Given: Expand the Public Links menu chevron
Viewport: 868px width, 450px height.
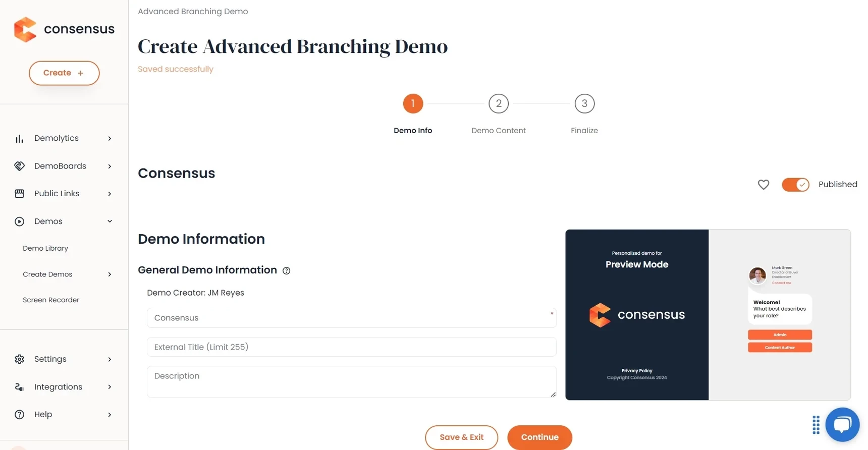Looking at the screenshot, I should point(110,194).
